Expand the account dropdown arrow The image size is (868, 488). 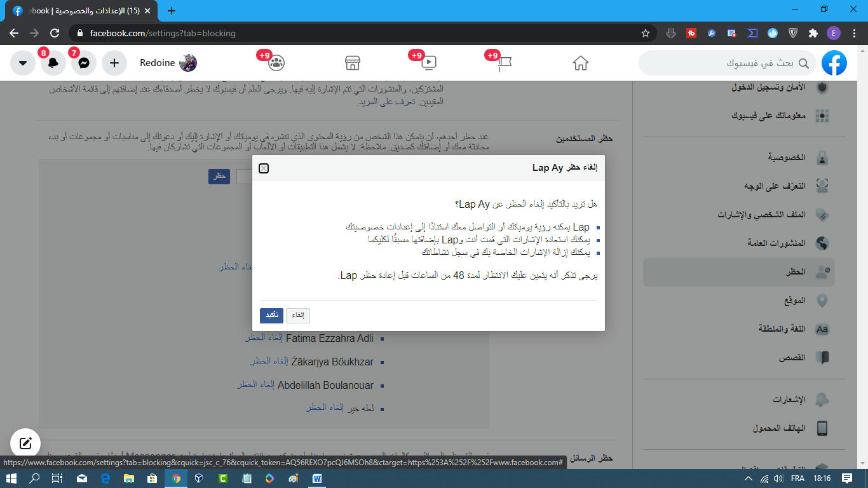pyautogui.click(x=23, y=63)
